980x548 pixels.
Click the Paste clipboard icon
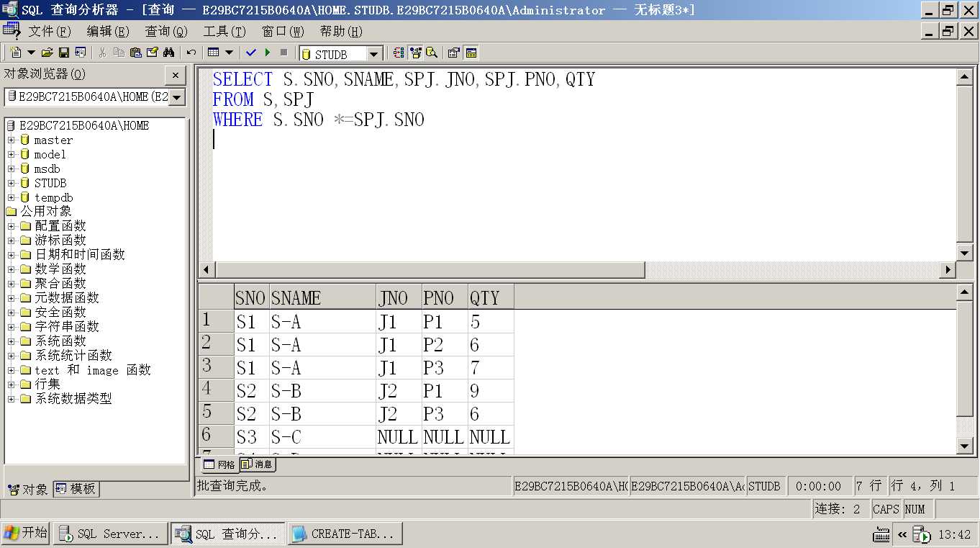135,53
